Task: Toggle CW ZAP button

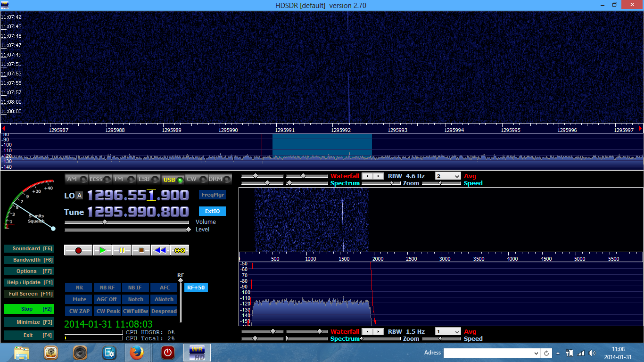Action: tap(79, 311)
